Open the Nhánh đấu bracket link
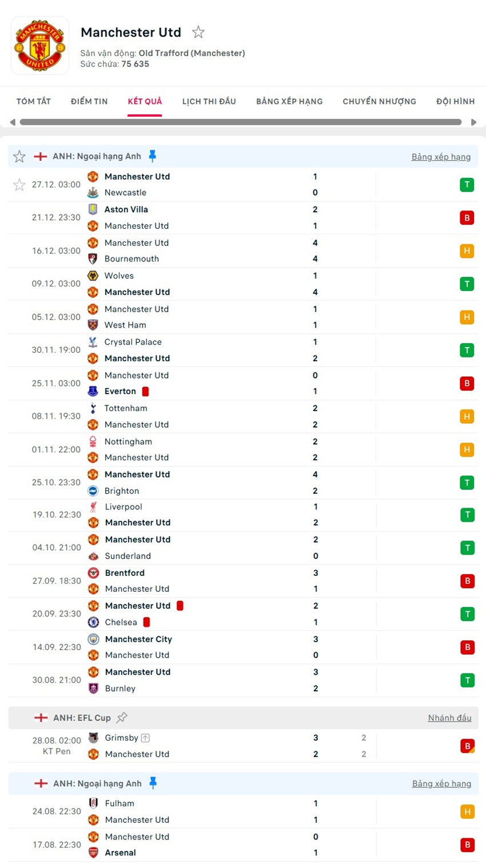486x868 pixels. pos(449,718)
